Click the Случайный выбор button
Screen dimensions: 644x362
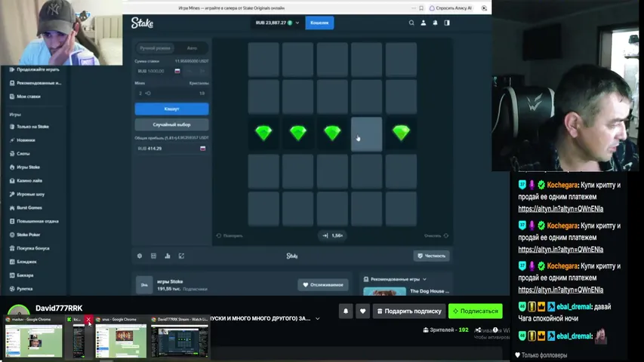171,124
